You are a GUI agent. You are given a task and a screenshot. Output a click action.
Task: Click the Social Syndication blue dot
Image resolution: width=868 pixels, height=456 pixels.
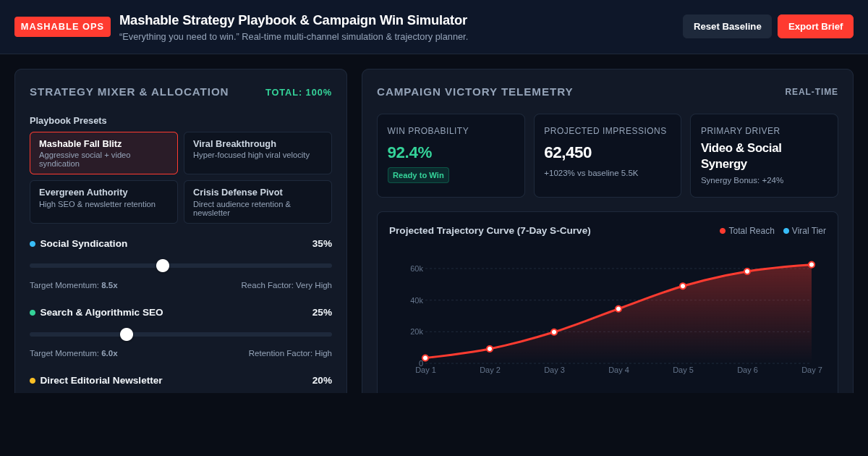click(x=33, y=244)
